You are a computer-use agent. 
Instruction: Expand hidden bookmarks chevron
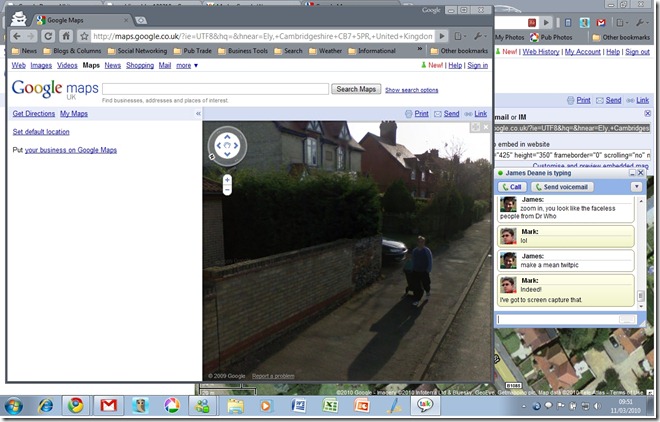click(420, 49)
